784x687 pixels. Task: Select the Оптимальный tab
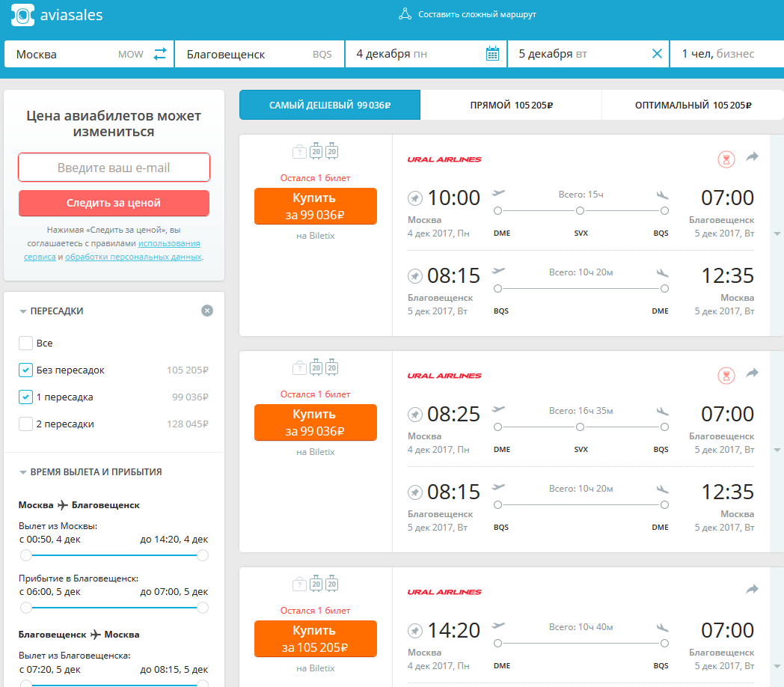(693, 105)
